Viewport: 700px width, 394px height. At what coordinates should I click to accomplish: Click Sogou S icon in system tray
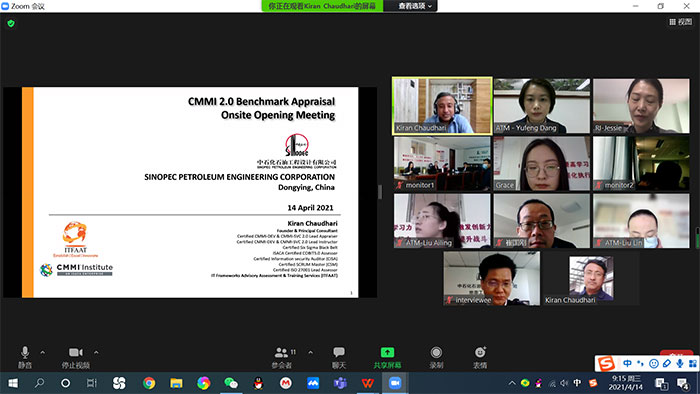coord(593,383)
